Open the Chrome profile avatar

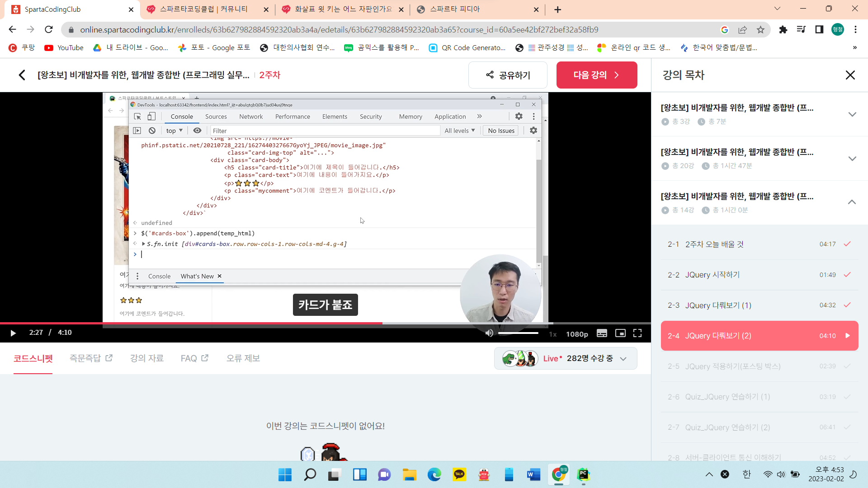point(838,30)
